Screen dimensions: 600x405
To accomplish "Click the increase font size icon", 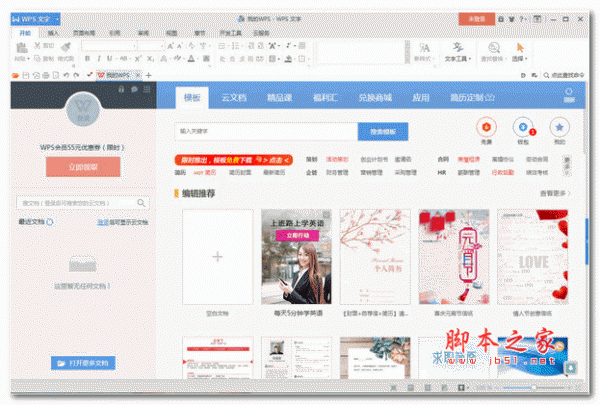I will pos(171,46).
